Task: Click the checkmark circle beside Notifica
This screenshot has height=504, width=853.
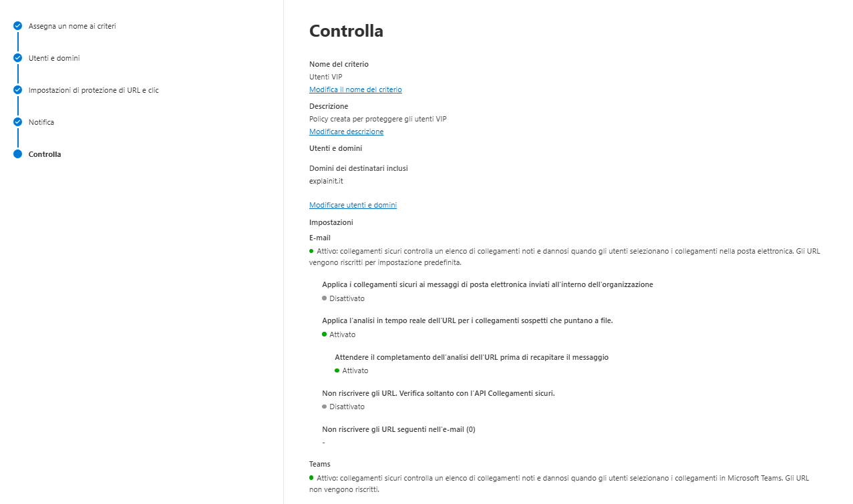Action: [x=17, y=122]
